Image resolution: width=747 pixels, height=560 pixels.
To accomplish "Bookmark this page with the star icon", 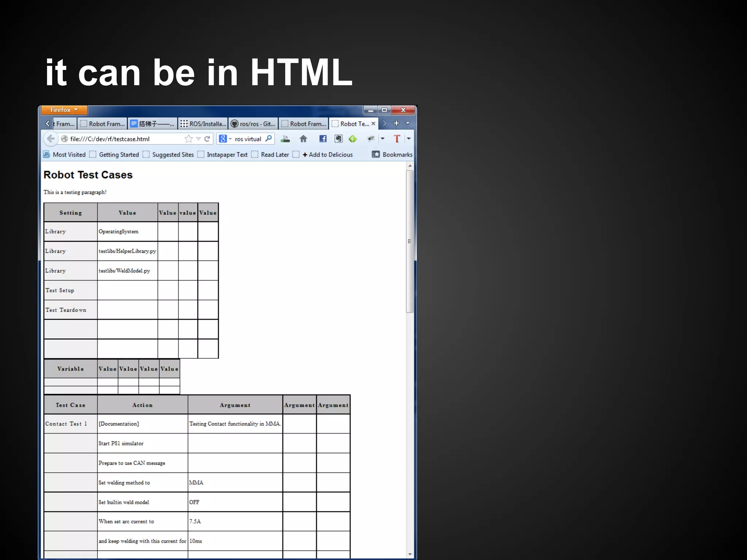I will (189, 139).
